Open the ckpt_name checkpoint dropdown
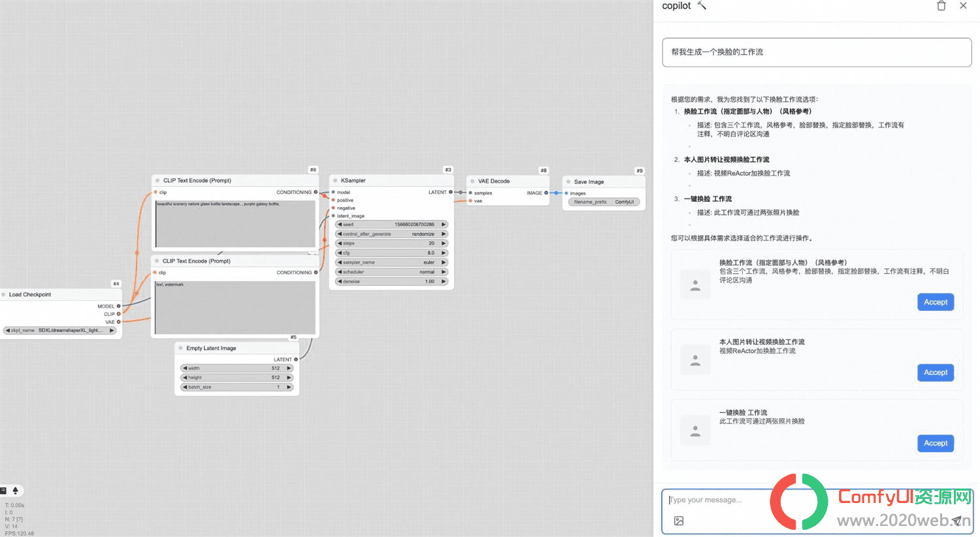The width and height of the screenshot is (980, 537). [59, 331]
